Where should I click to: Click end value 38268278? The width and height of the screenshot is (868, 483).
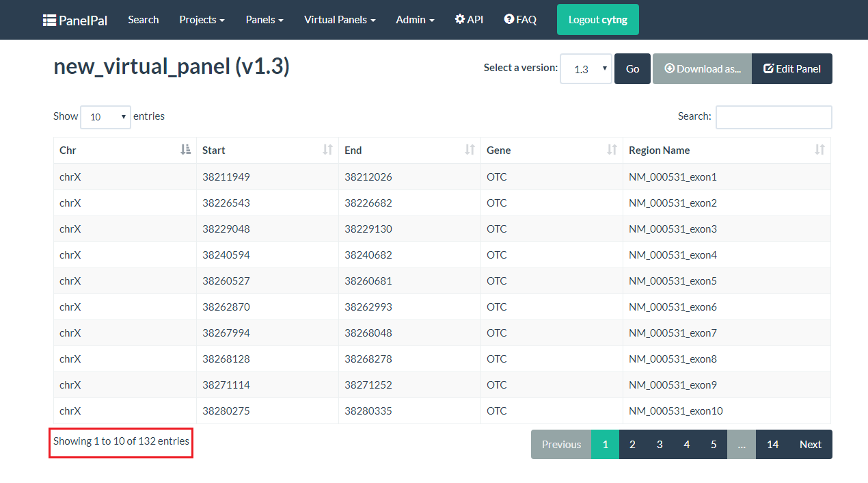point(368,359)
